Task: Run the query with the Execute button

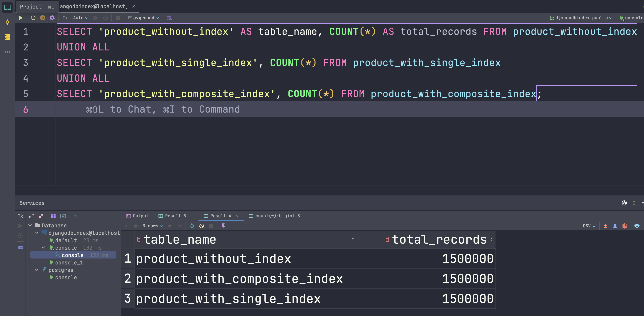Action: point(21,18)
